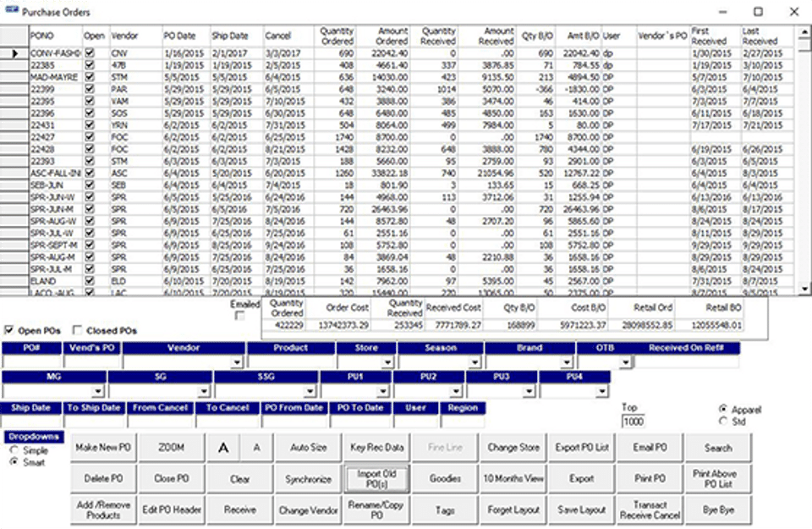Click the ZOOM button
The width and height of the screenshot is (812, 529).
172,448
